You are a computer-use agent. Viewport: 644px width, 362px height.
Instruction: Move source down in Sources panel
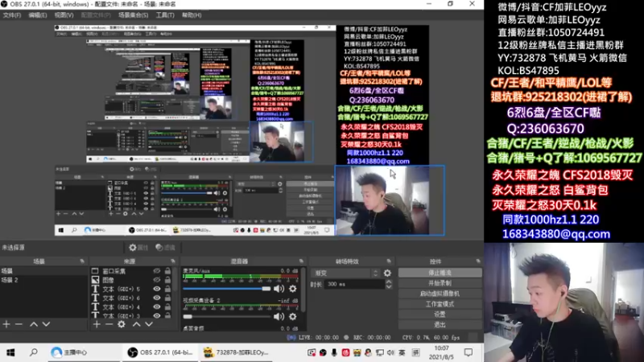149,324
